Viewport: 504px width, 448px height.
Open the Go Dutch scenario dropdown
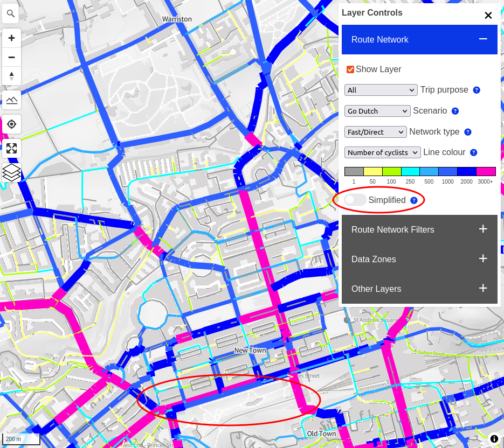[377, 111]
